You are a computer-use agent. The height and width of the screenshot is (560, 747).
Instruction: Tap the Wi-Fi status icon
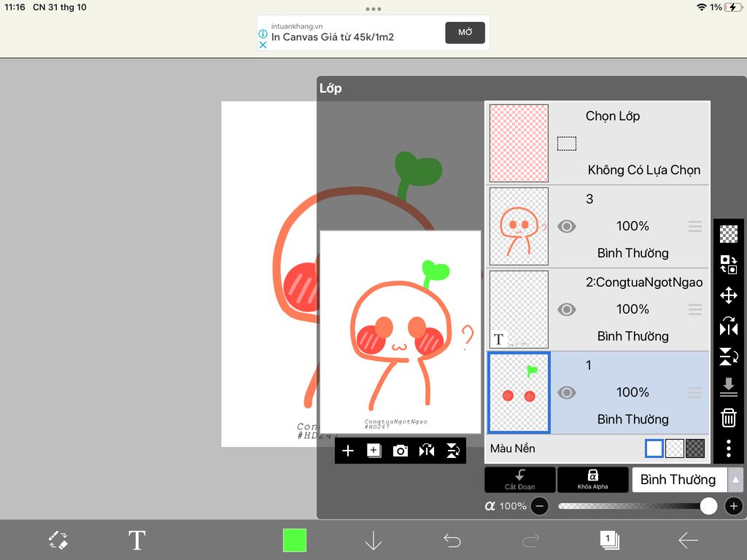click(x=701, y=7)
